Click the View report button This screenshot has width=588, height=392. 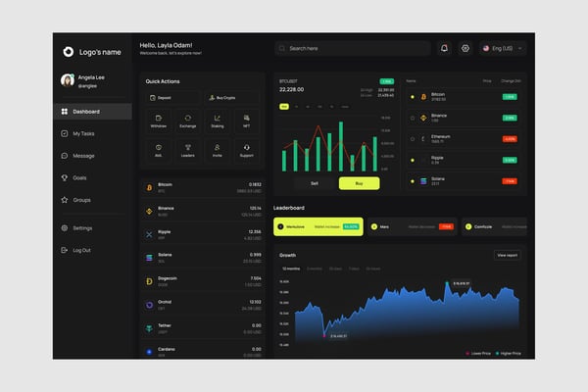click(x=508, y=255)
